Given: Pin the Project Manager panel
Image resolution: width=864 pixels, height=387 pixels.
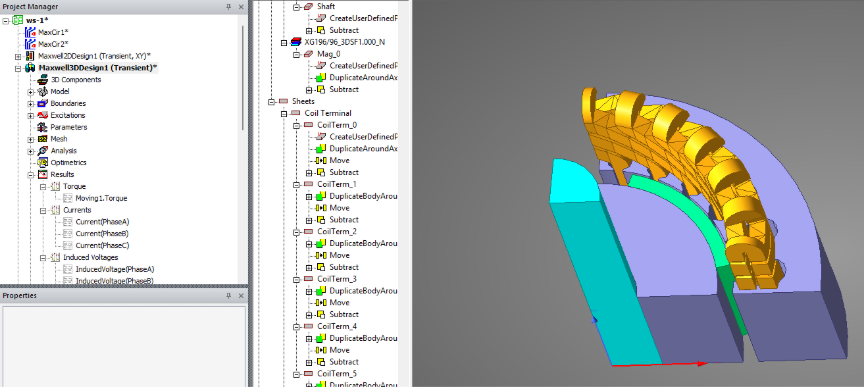Looking at the screenshot, I should (229, 7).
